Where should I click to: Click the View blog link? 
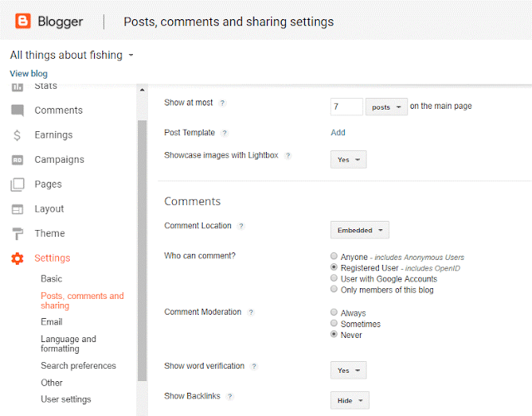[x=29, y=74]
